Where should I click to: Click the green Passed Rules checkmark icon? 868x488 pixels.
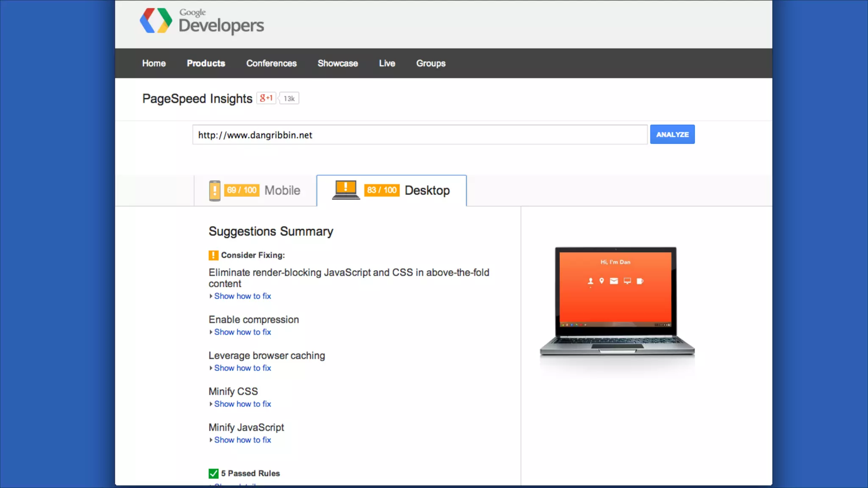(213, 473)
